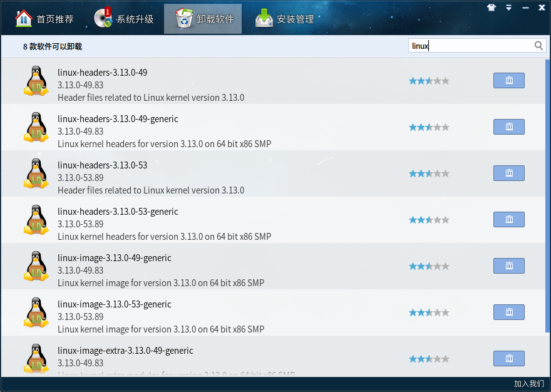Click penguin icon of linux-image-3.13.0-49-generic
The height and width of the screenshot is (392, 551).
[x=36, y=266]
